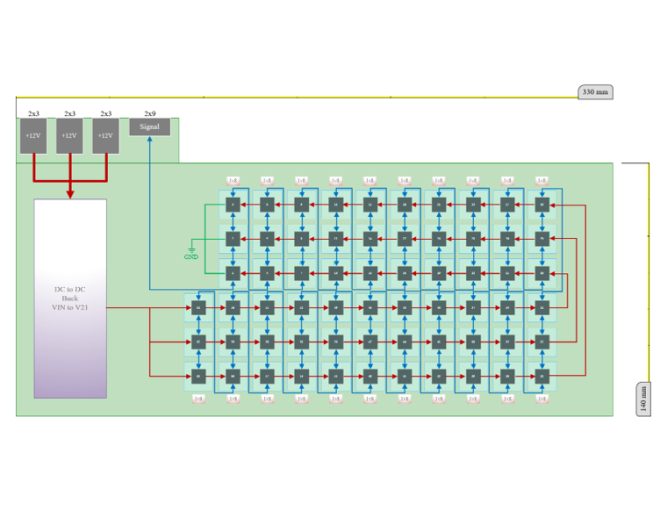Click the leftmost +12V connector block
660x505 pixels.
[x=33, y=135]
